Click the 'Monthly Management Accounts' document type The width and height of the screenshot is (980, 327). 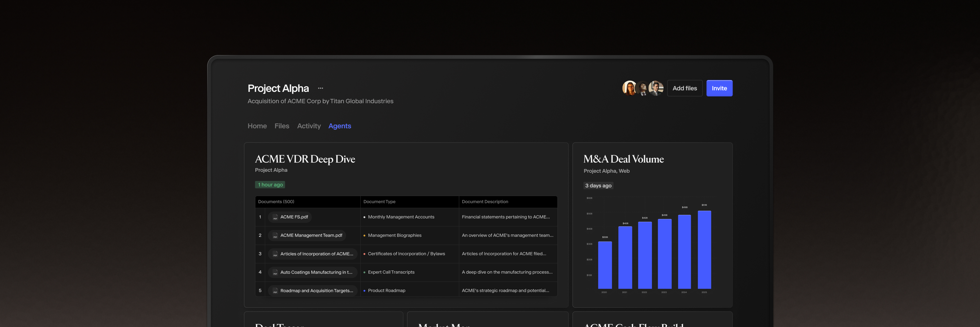point(401,217)
